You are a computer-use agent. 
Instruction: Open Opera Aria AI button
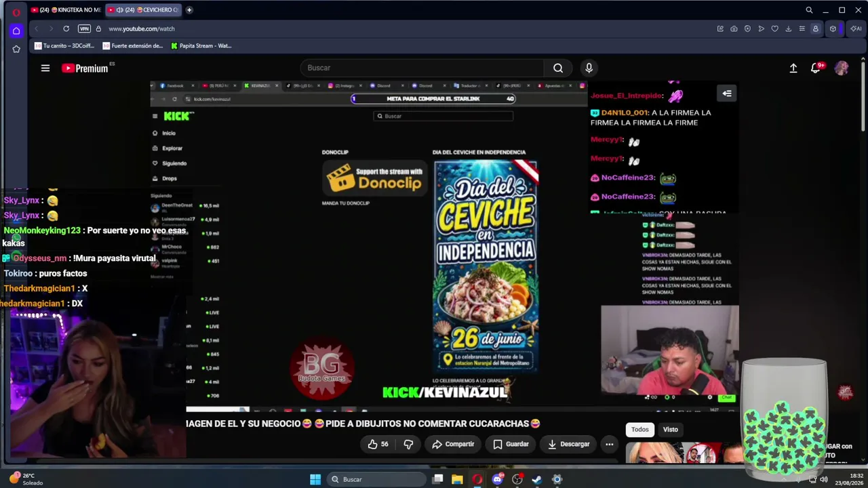coord(854,28)
